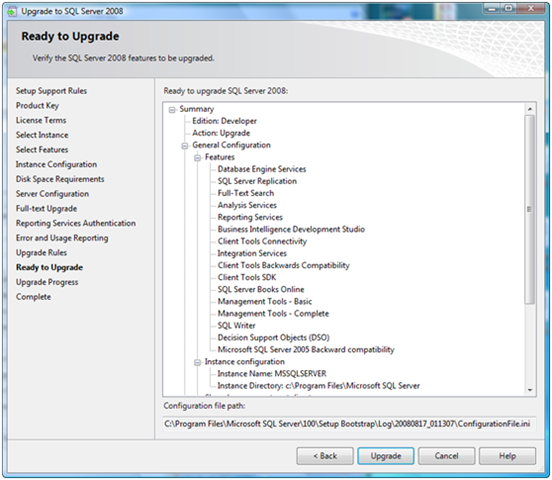Select Full-Text Search tree item
The width and height of the screenshot is (552, 480).
[245, 193]
